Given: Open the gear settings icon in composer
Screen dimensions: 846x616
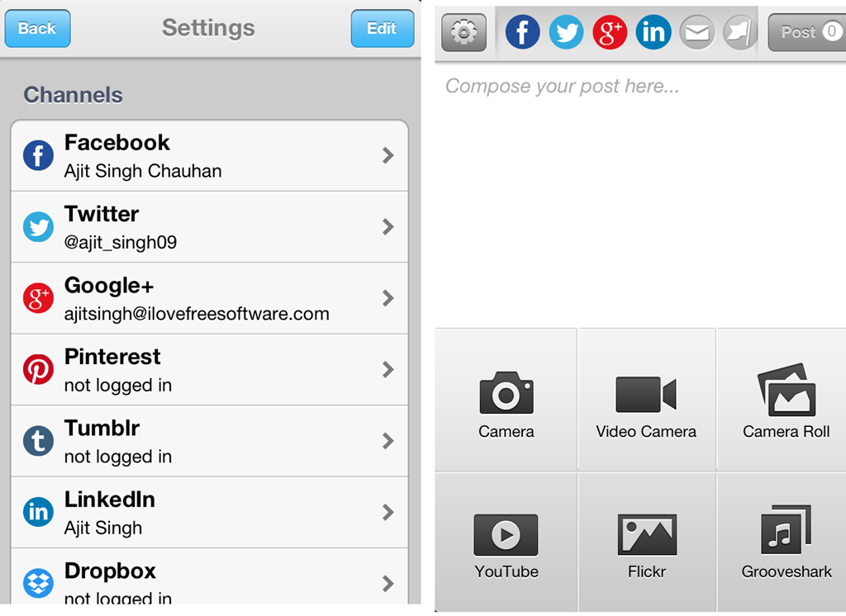Looking at the screenshot, I should [x=463, y=32].
